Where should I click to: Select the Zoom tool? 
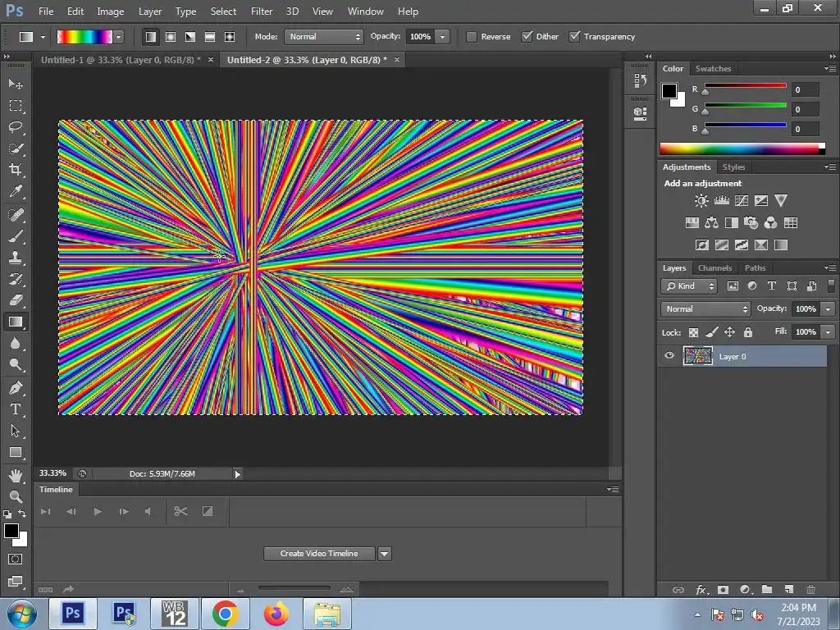(16, 496)
